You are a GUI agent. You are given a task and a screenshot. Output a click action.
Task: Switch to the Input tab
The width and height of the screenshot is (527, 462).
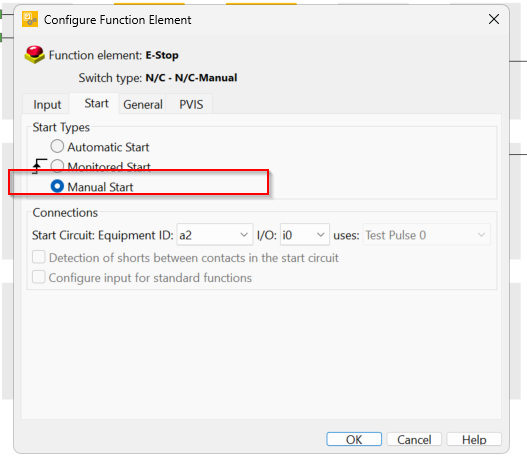[x=47, y=104]
